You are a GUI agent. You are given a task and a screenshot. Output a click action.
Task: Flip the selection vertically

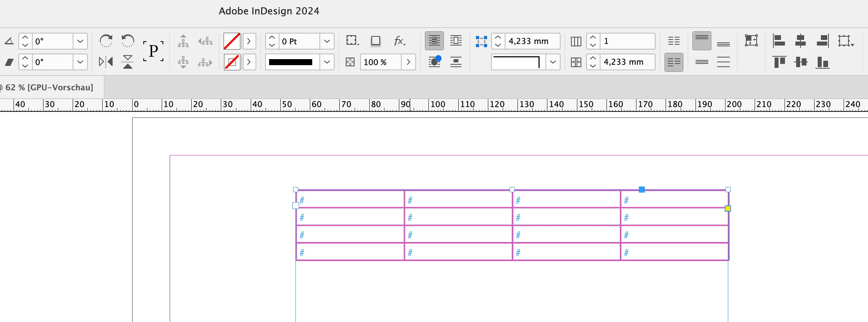[128, 62]
